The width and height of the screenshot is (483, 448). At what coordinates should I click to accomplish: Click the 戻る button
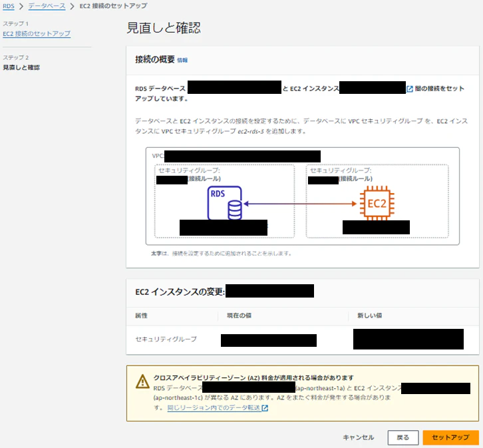point(403,437)
